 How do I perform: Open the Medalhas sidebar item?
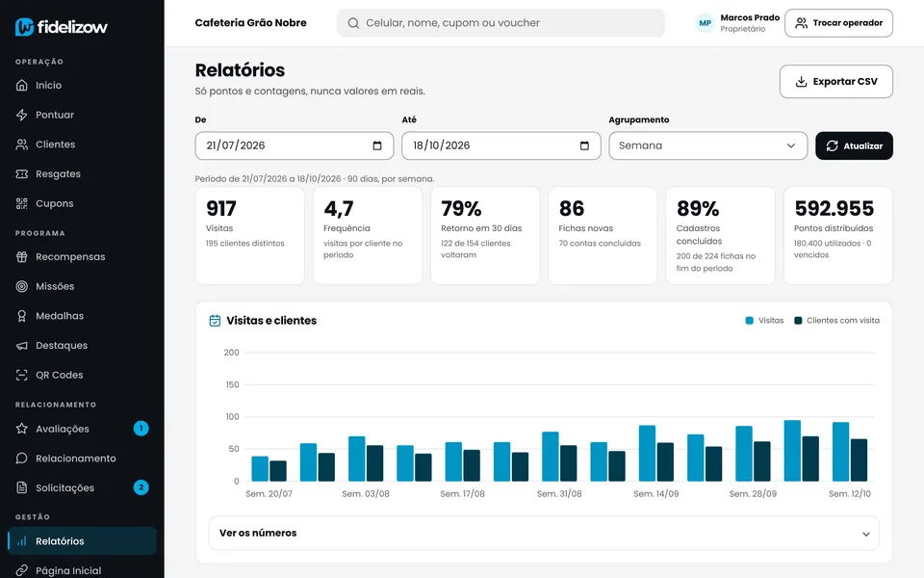tap(82, 316)
